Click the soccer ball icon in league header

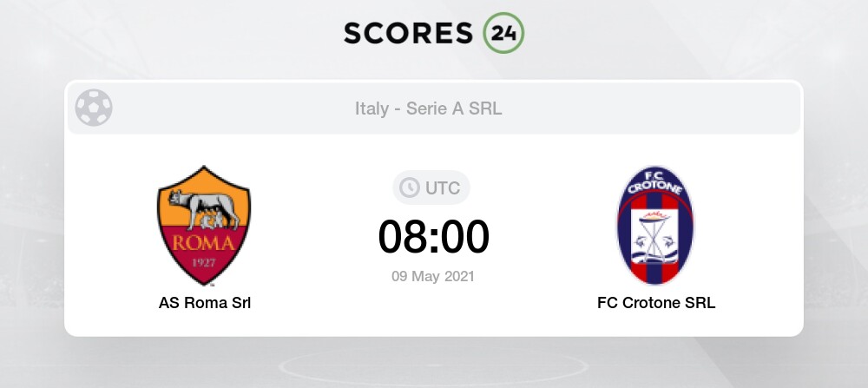coord(94,109)
